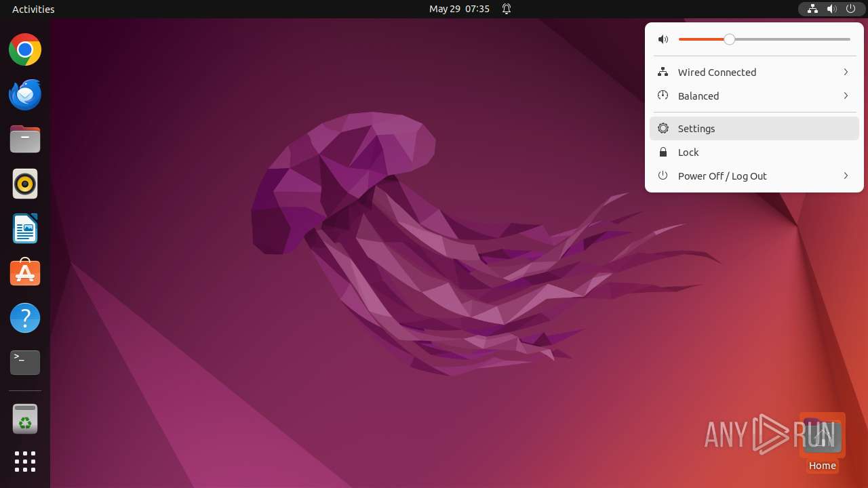Click the power icon in the top bar
Viewport: 868px width, 488px height.
[850, 9]
